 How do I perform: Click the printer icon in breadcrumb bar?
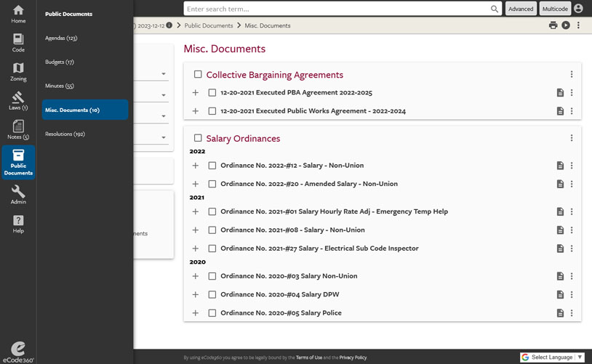pyautogui.click(x=553, y=25)
